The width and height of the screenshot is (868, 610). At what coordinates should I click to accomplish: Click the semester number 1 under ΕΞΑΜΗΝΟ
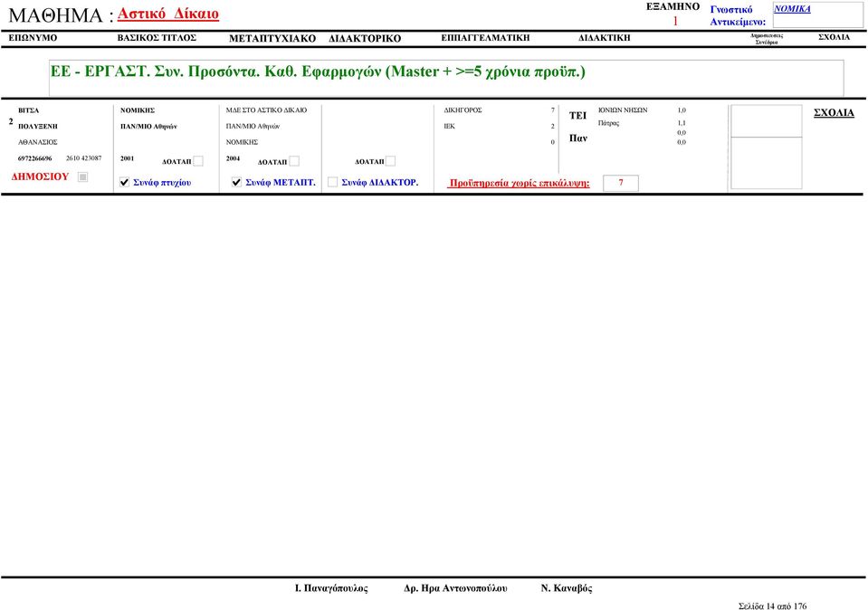point(675,21)
